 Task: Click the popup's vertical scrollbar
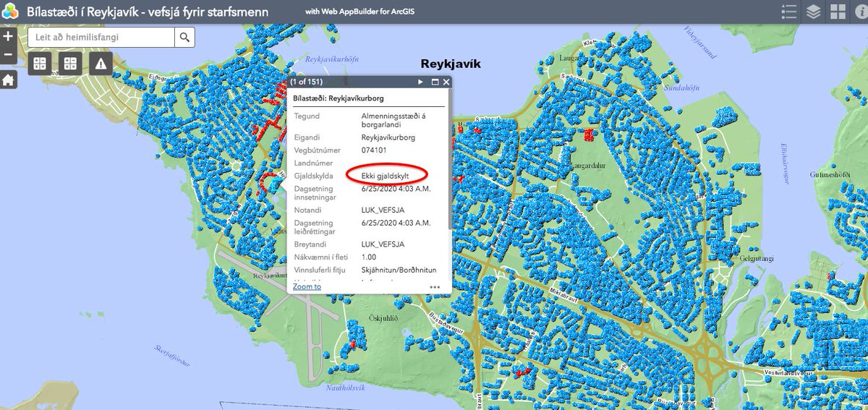(449, 159)
